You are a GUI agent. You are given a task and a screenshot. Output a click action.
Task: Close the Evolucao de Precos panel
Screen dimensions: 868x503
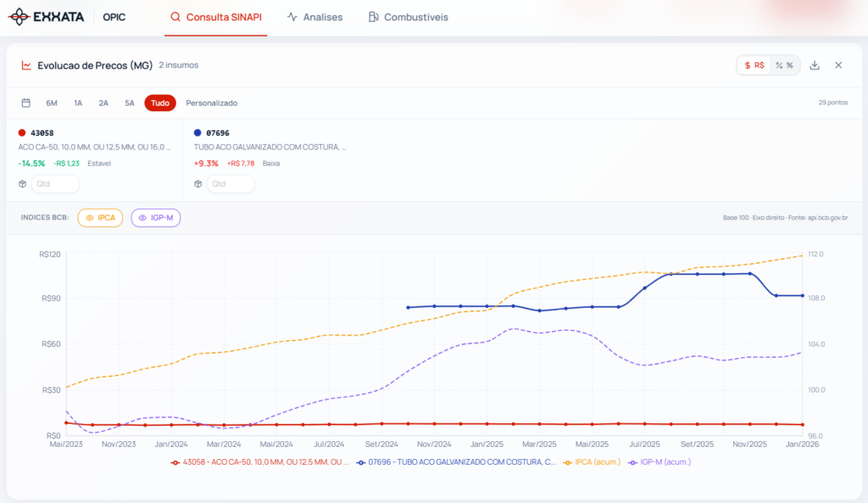point(838,65)
